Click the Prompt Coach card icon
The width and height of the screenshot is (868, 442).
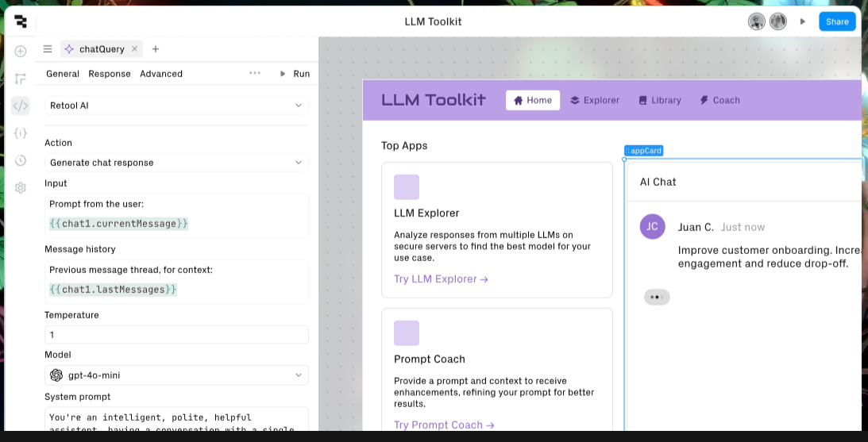[x=407, y=333]
